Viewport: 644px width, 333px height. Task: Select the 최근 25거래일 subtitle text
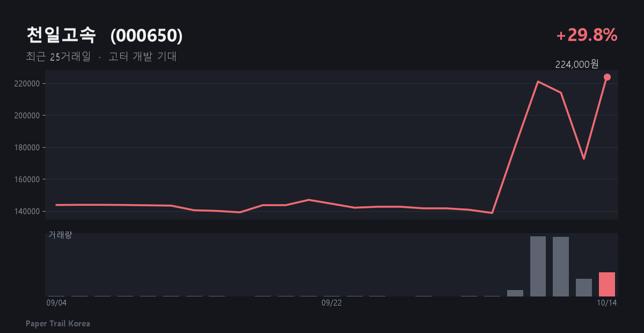58,56
